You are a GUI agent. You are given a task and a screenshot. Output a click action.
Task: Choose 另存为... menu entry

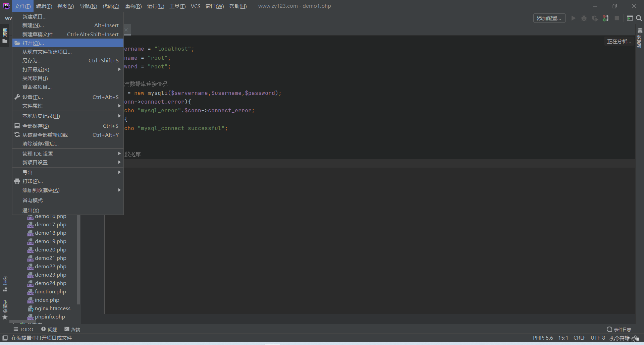(x=68, y=60)
